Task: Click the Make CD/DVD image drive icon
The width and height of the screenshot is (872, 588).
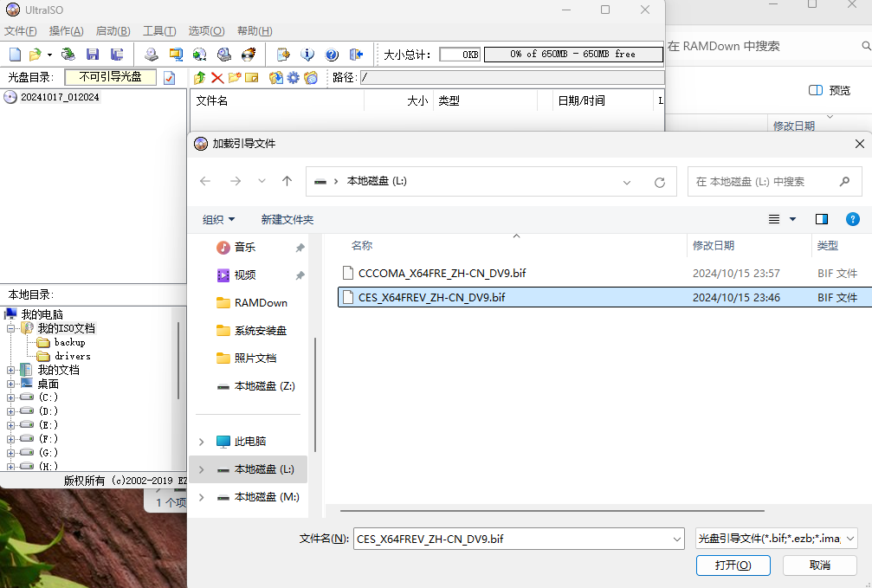Action: point(152,54)
